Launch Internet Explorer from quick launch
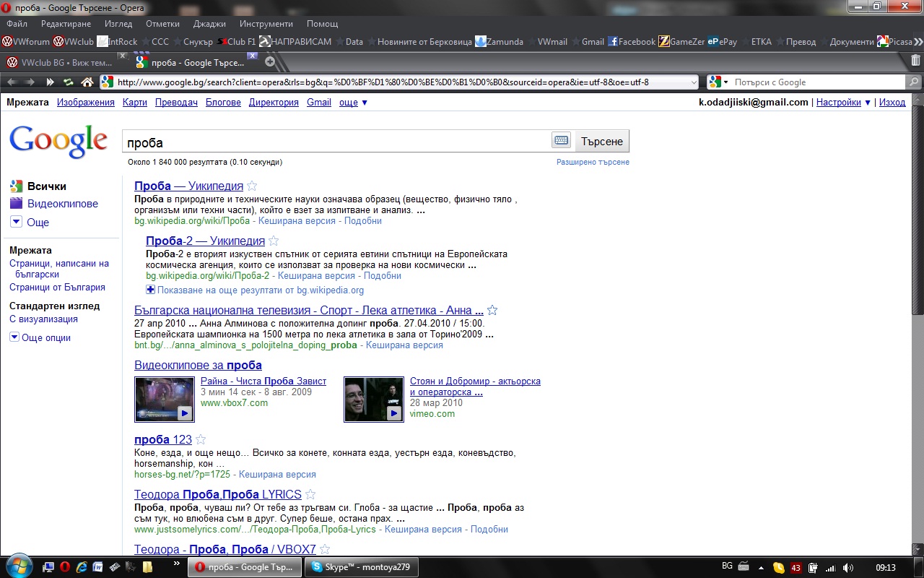Screen dimensions: 924x578 pos(81,567)
